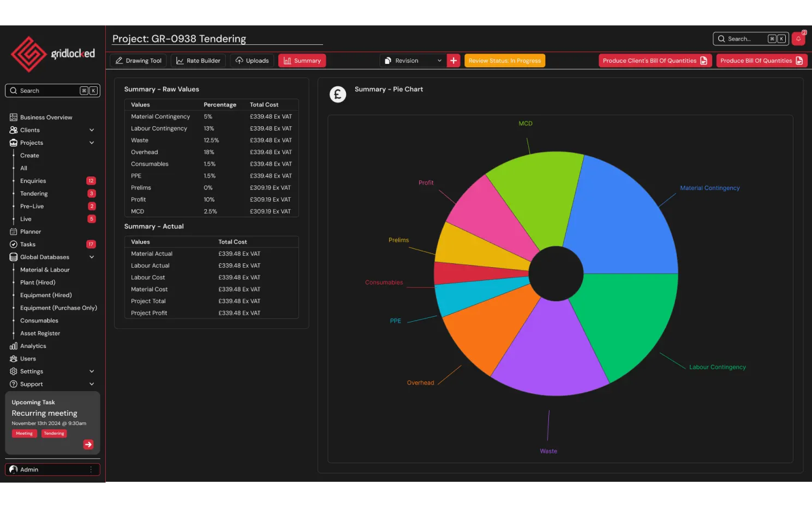Click the Analytics sidebar icon
This screenshot has height=508, width=812.
point(13,346)
